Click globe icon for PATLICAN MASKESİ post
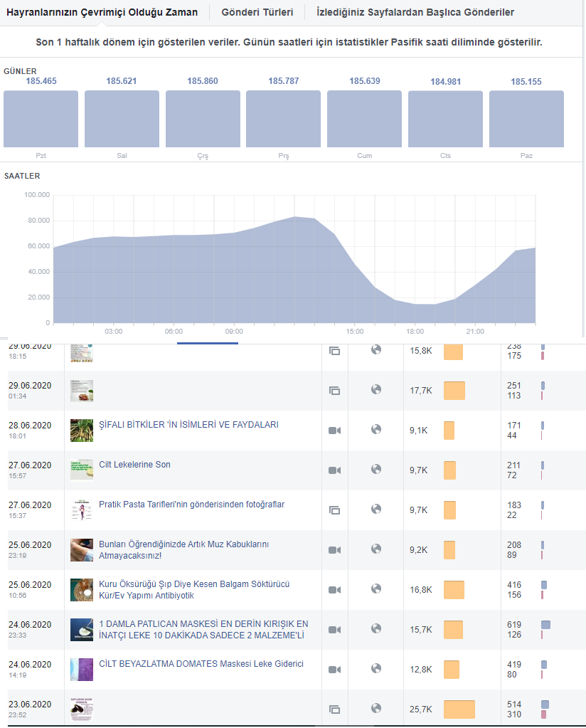 pyautogui.click(x=376, y=628)
